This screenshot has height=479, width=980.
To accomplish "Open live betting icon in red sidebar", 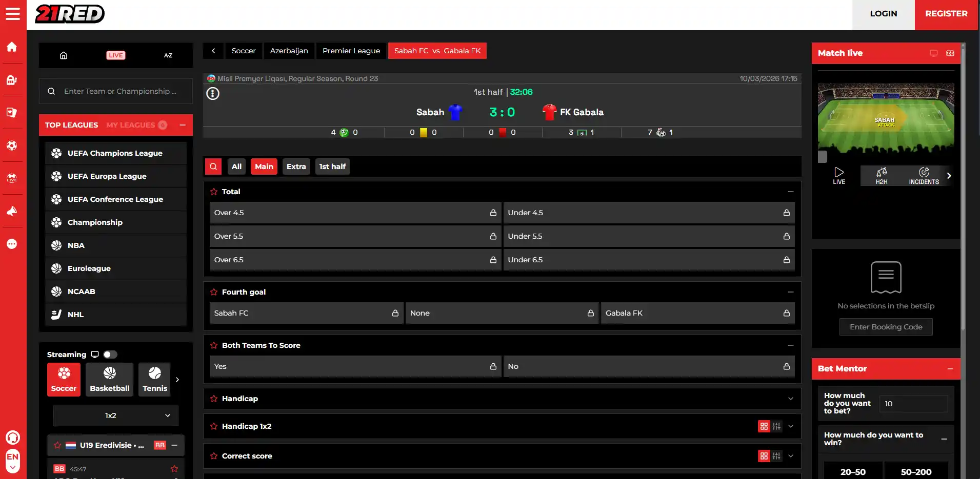I will pos(12,178).
